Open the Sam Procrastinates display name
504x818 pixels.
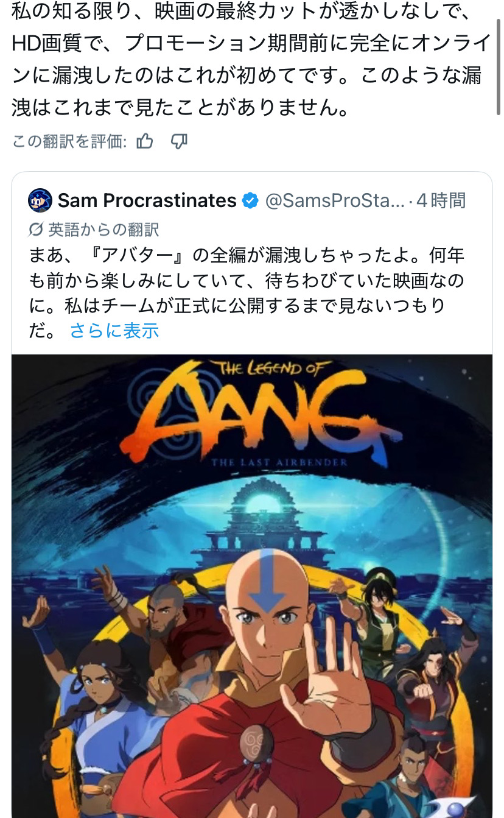point(147,200)
